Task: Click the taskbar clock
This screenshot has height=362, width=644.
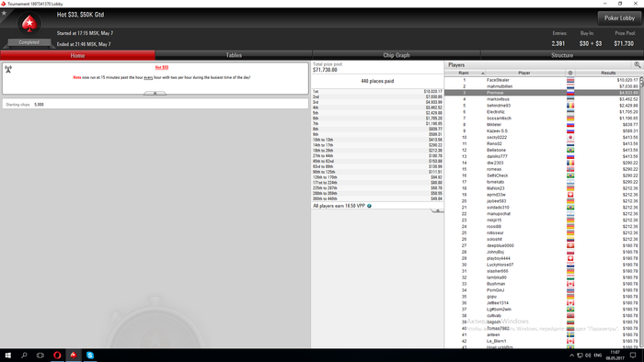Action: pyautogui.click(x=615, y=355)
